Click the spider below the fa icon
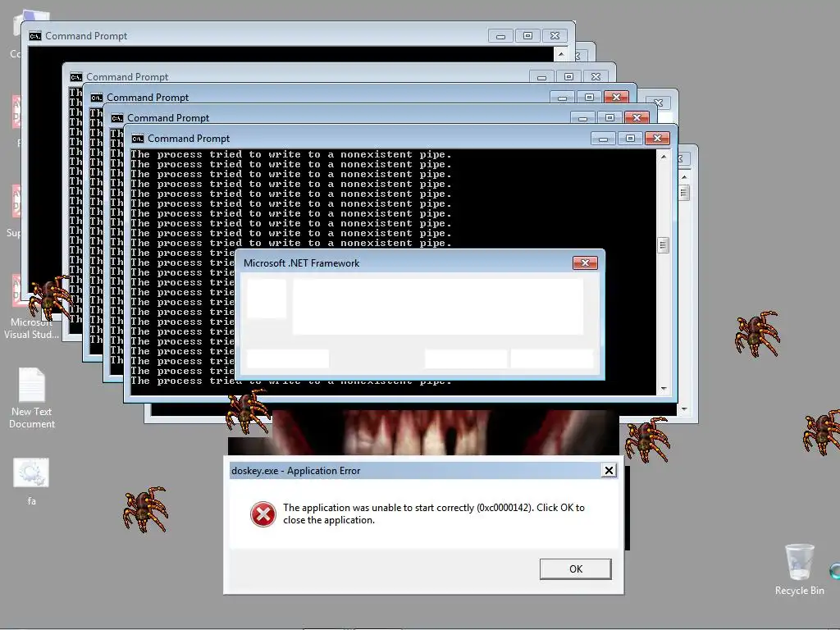This screenshot has width=840, height=630. click(x=145, y=509)
